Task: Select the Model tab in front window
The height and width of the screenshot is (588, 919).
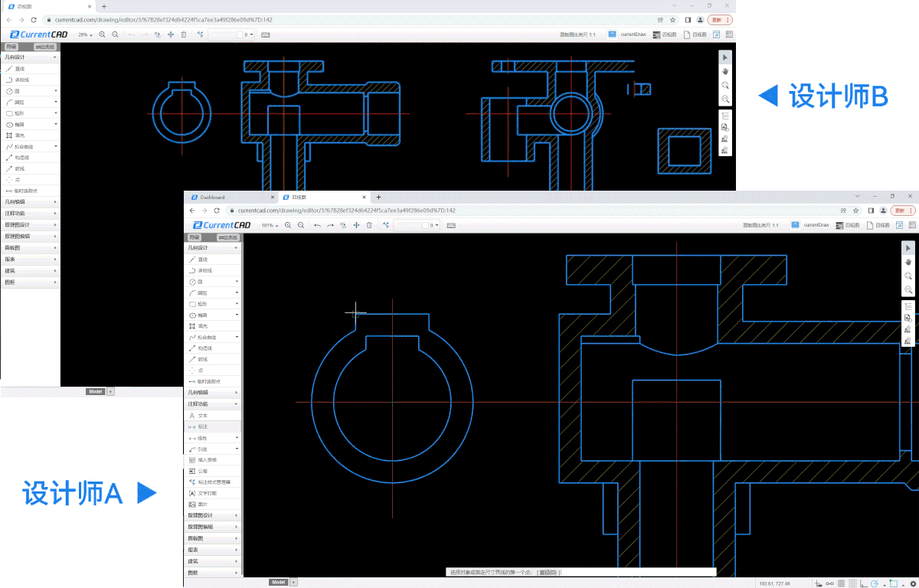Action: [x=278, y=583]
